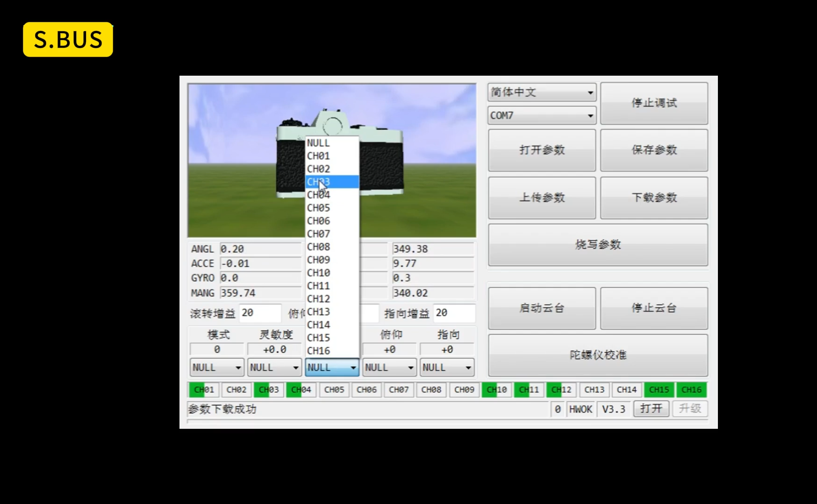
Task: Select NULL in the open dropdown list
Action: (x=332, y=143)
